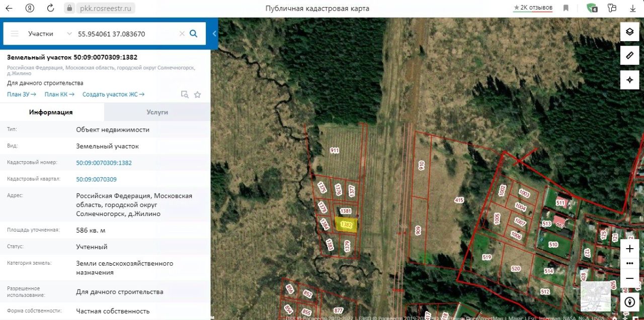Open more map options three dots
Viewport: 644px width, 320px height.
(629, 263)
